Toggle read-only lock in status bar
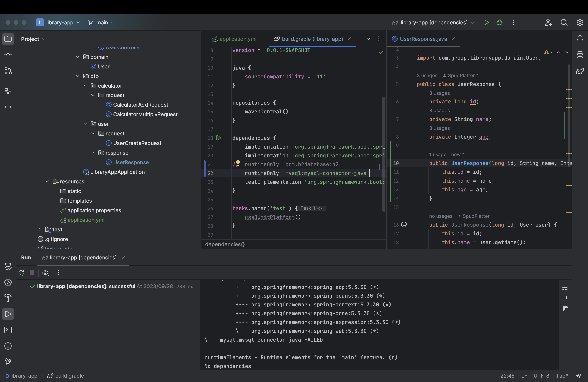Viewport: 588px width, 382px height. 578,376
